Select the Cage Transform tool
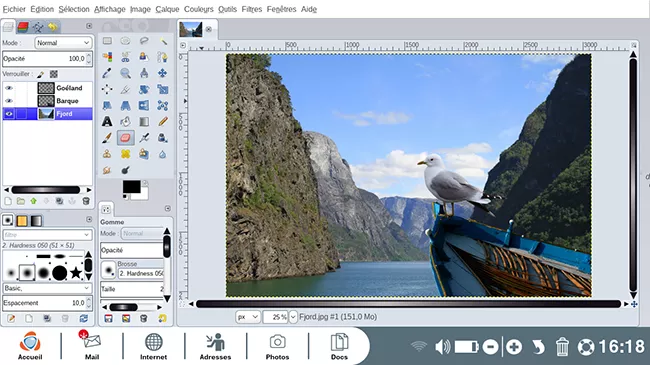 tap(162, 105)
